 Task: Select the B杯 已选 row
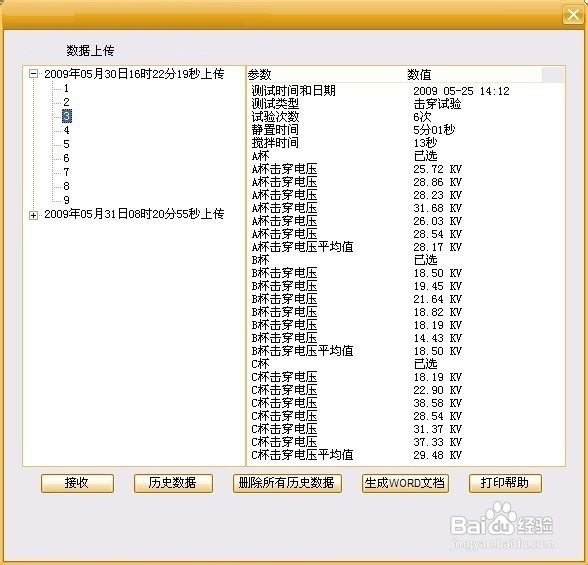pyautogui.click(x=405, y=260)
